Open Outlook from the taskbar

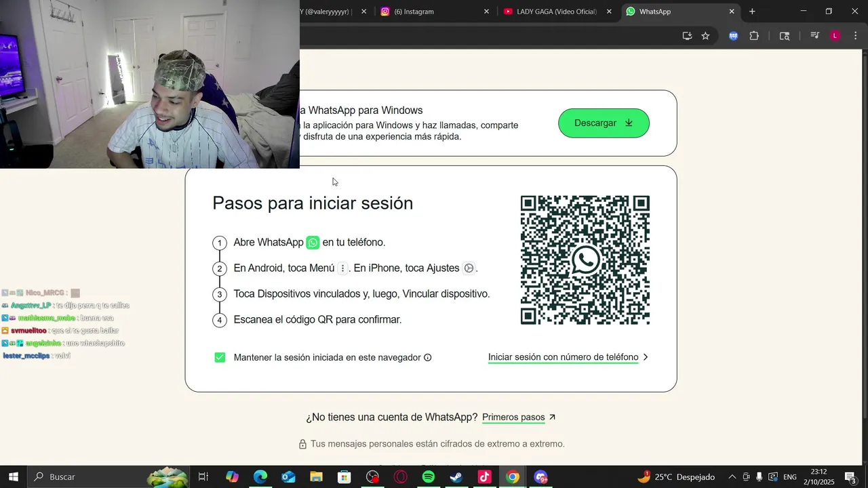(288, 477)
